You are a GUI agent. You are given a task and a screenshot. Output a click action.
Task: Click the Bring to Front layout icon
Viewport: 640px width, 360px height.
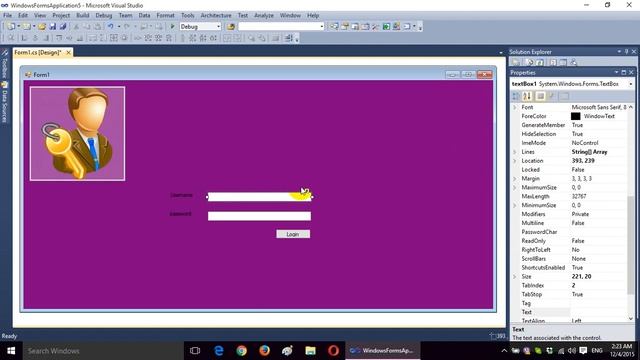click(x=251, y=38)
